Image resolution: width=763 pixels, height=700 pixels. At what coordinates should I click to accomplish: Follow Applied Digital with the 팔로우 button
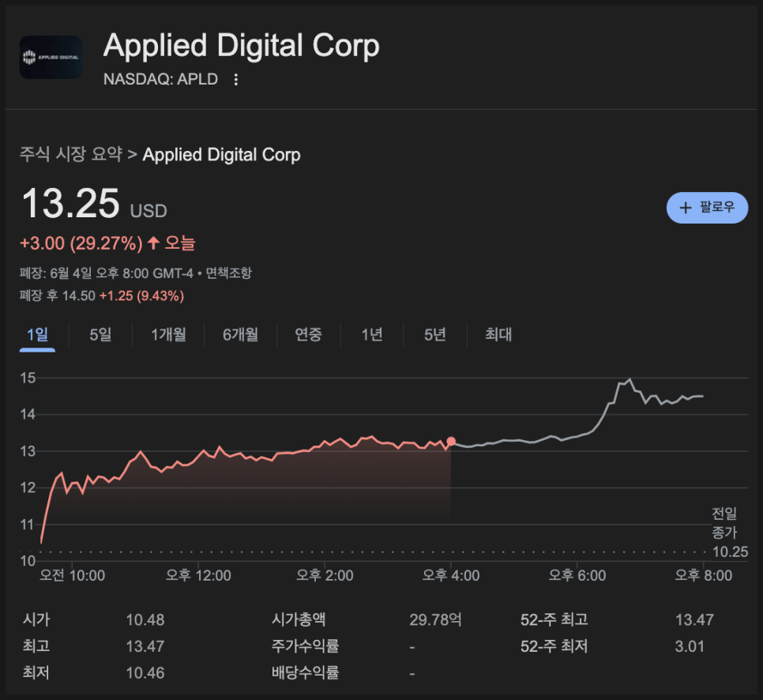[707, 208]
